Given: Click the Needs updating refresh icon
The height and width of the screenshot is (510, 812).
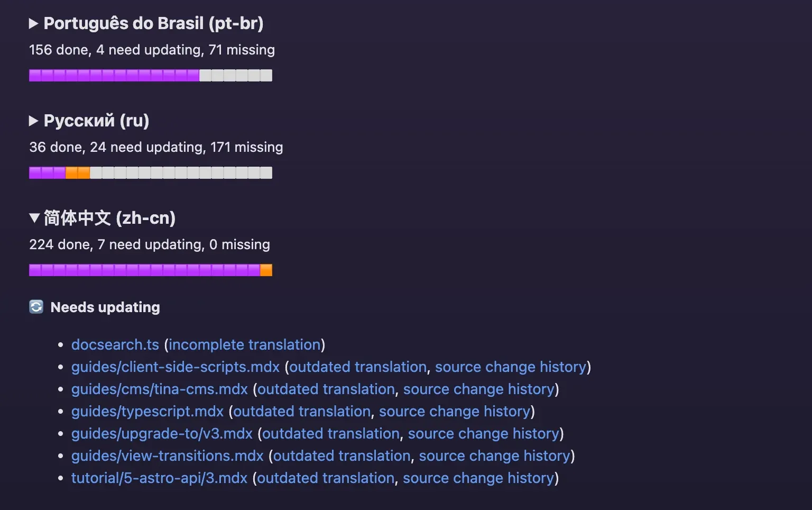Looking at the screenshot, I should point(35,307).
